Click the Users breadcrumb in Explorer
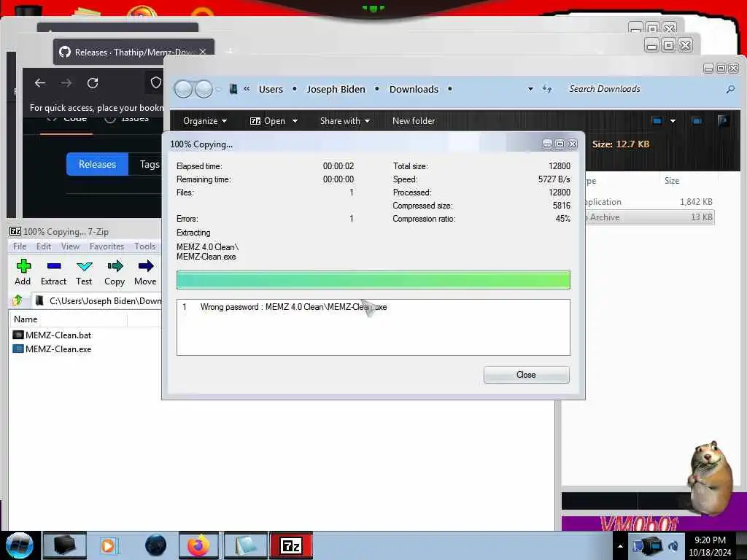 coord(271,89)
